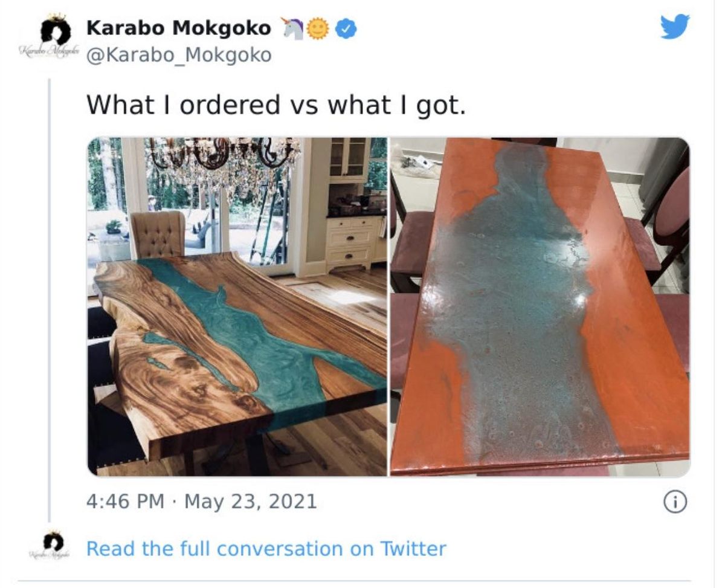View the ordered wood river table photo
The image size is (725, 588).
237,307
